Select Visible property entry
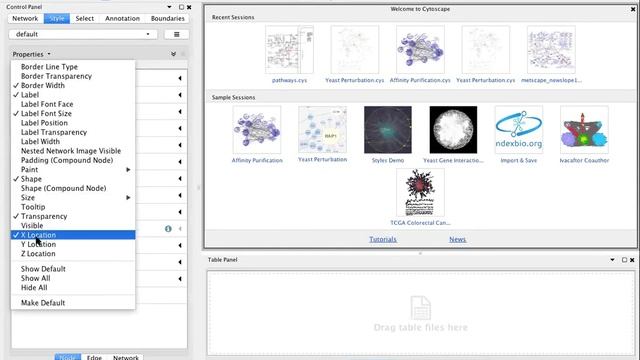This screenshot has height=360, width=640. click(x=73, y=226)
